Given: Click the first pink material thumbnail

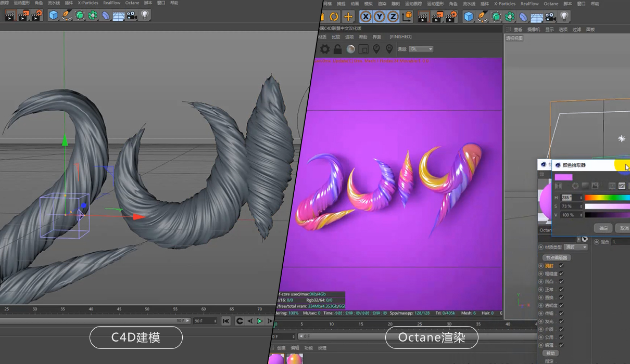Looking at the screenshot, I should tap(276, 359).
